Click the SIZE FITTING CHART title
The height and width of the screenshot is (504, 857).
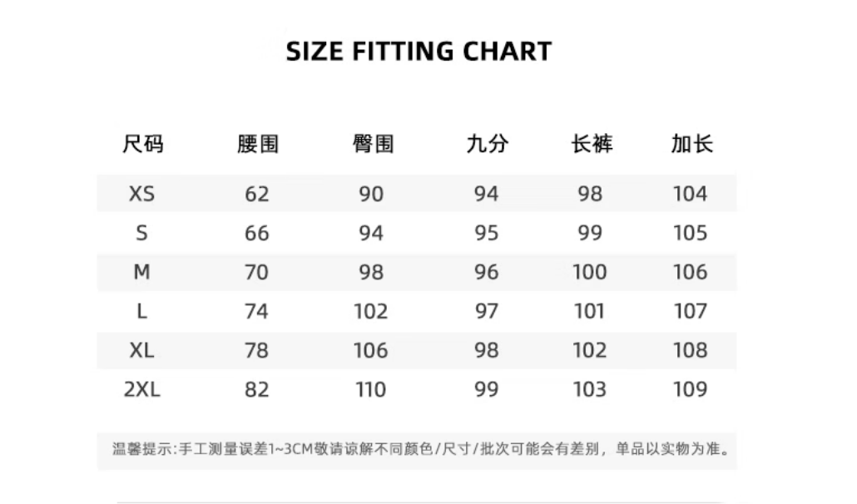pyautogui.click(x=419, y=52)
